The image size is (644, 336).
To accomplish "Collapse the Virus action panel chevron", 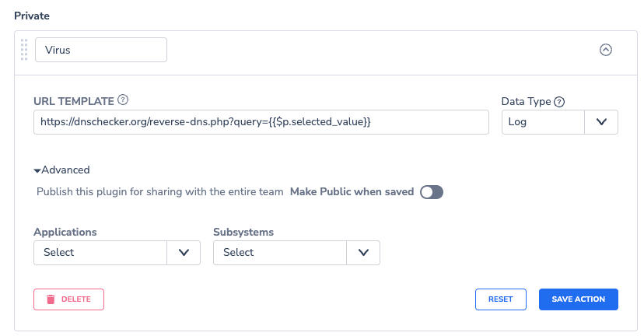I will [x=605, y=50].
